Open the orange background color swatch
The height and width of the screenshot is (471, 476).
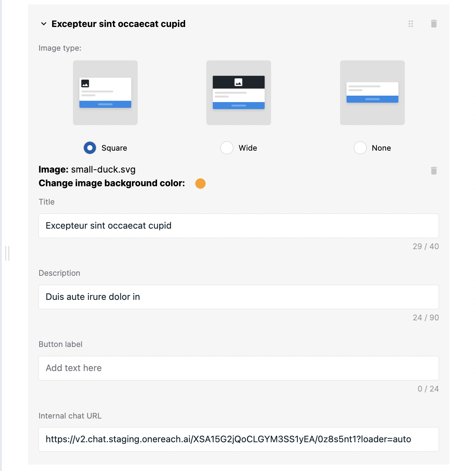[x=200, y=183]
